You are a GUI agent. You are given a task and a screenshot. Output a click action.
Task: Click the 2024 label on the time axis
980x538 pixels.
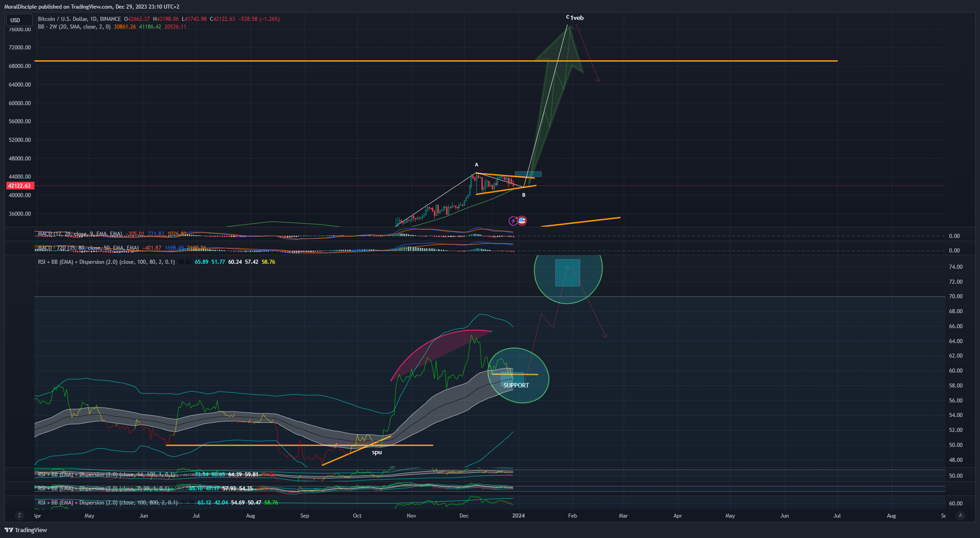point(518,516)
